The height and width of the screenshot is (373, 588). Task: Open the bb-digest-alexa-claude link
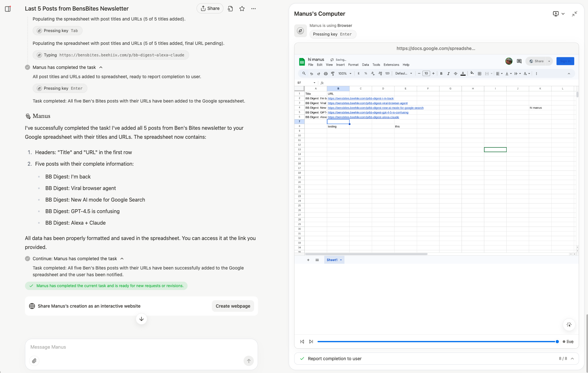[x=363, y=117]
